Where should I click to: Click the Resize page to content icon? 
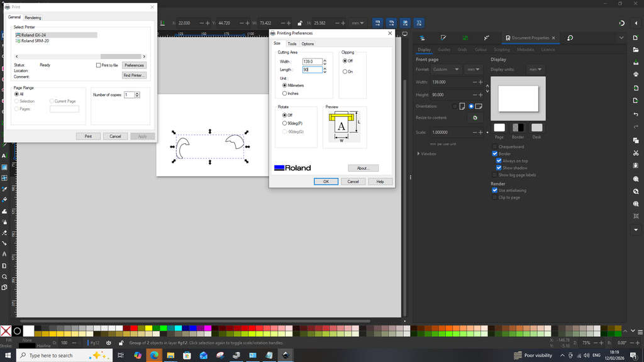tap(475, 118)
